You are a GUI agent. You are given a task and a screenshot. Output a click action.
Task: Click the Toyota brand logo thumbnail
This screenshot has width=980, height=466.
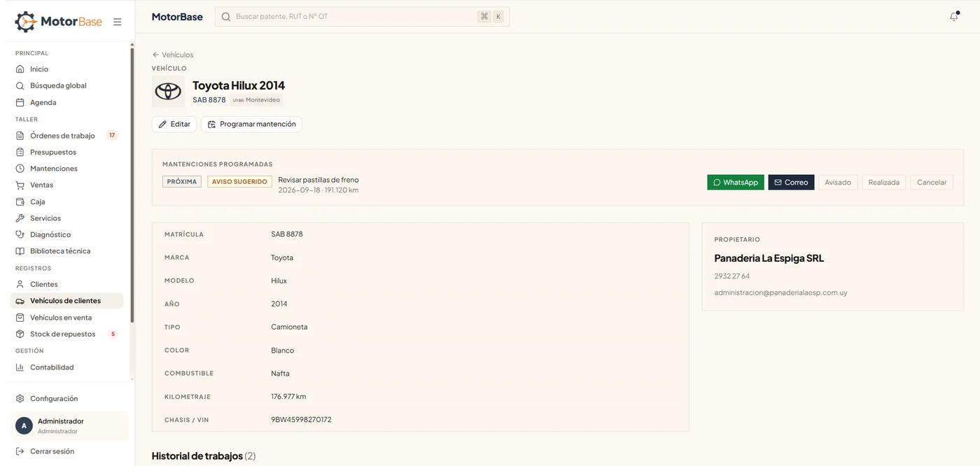[x=168, y=92]
